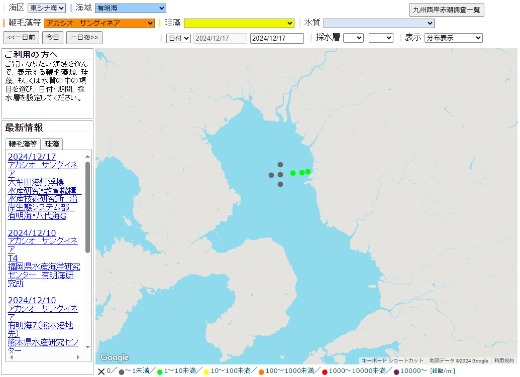Click the middle green map marker
Image resolution: width=520 pixels, height=377 pixels.
pyautogui.click(x=302, y=172)
